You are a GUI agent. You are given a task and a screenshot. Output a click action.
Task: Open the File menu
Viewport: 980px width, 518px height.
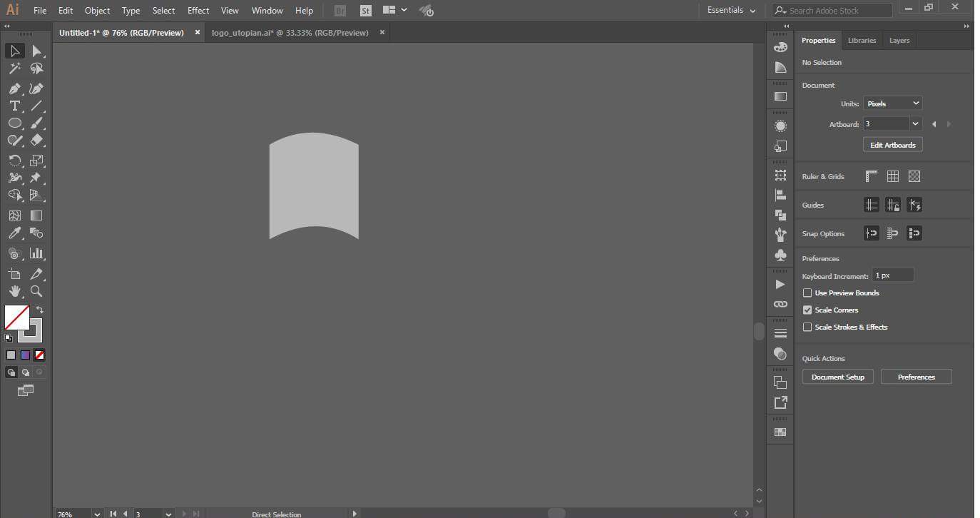(40, 11)
